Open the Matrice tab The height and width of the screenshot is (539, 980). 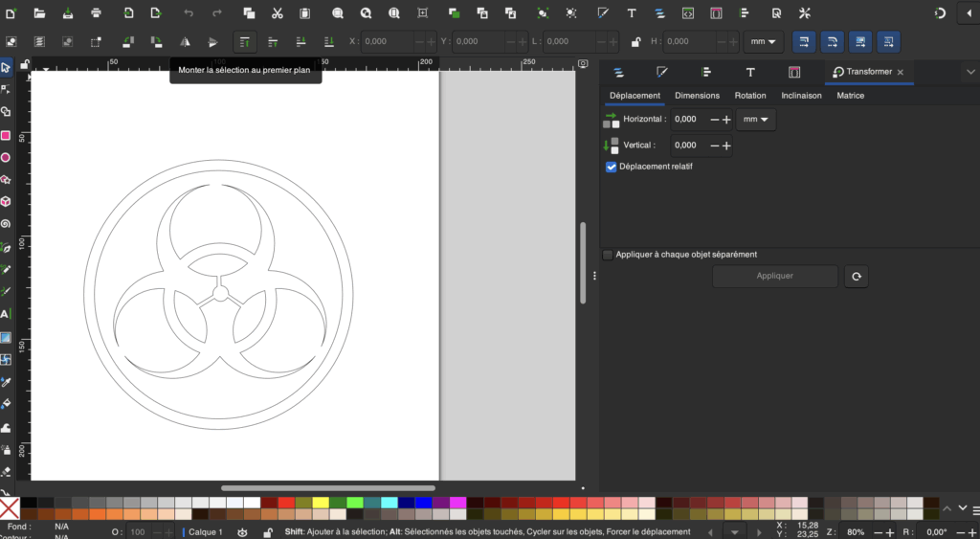tap(850, 96)
